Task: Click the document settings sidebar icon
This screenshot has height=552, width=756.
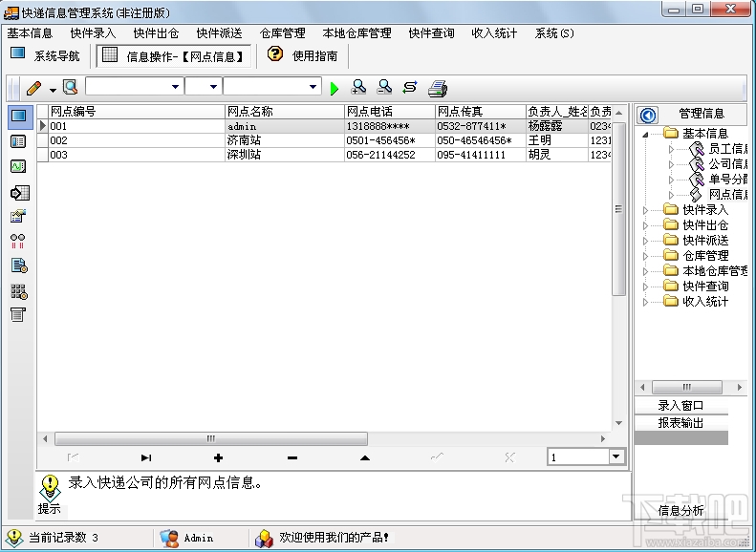Action: [19, 265]
